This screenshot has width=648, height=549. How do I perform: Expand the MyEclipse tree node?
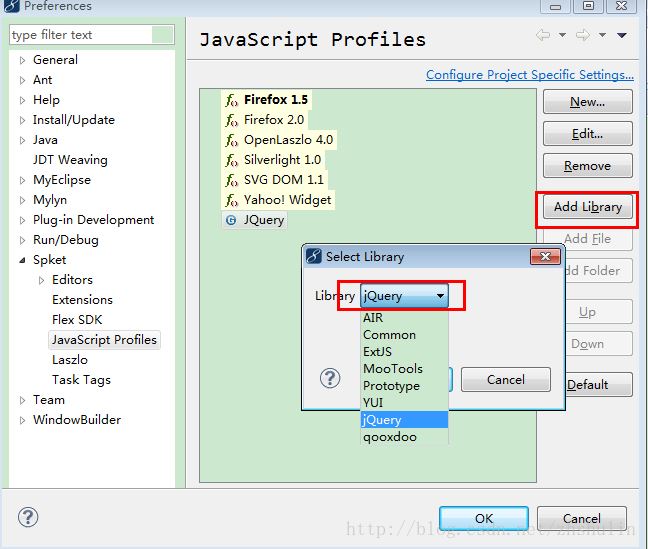(22, 180)
